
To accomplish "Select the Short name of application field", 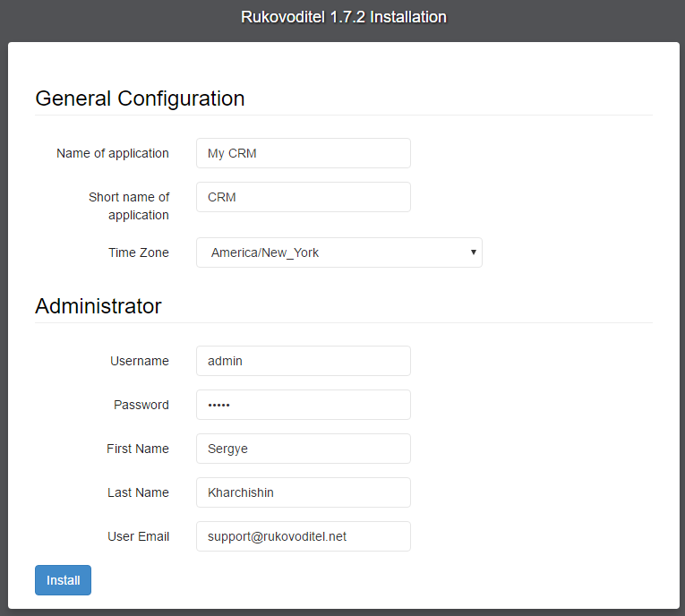I will (x=304, y=197).
